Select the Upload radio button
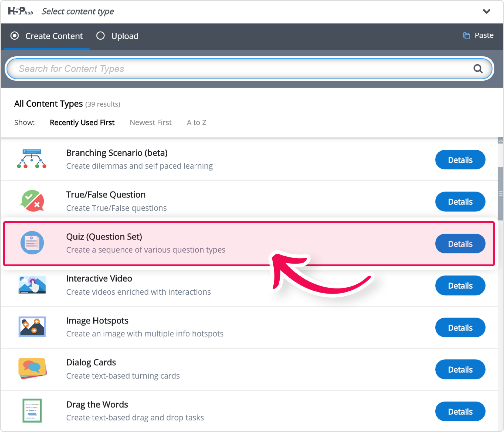Viewport: 504px width, 432px height. coord(100,36)
